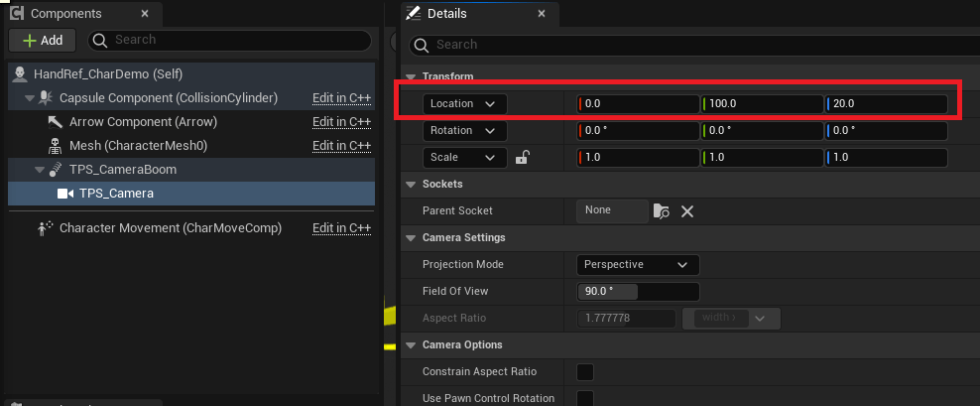Click the browse socket icon next to Parent Socket
The image size is (980, 406).
pyautogui.click(x=662, y=210)
